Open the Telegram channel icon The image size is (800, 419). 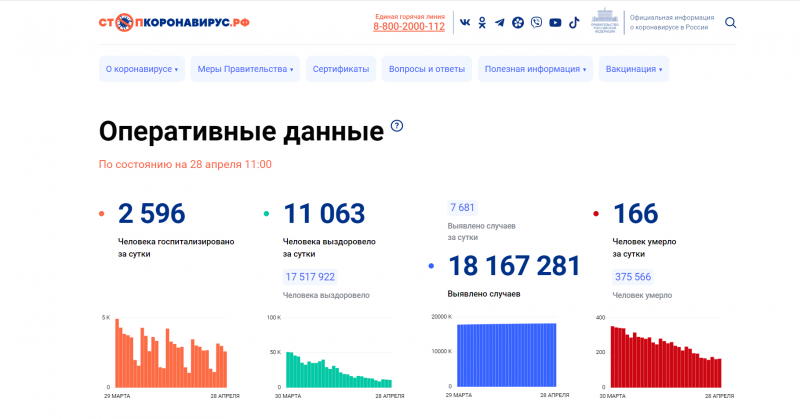(499, 22)
